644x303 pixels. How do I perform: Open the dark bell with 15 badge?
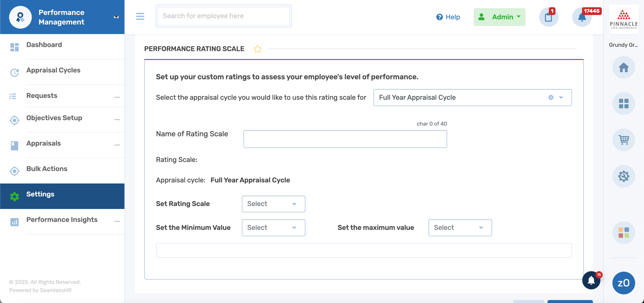tap(591, 280)
